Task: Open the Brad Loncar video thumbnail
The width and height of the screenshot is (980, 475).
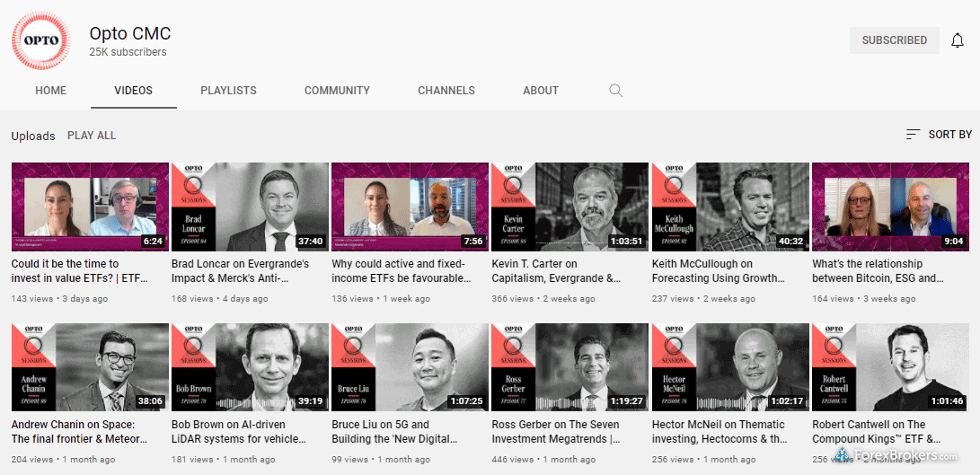Action: pos(250,207)
